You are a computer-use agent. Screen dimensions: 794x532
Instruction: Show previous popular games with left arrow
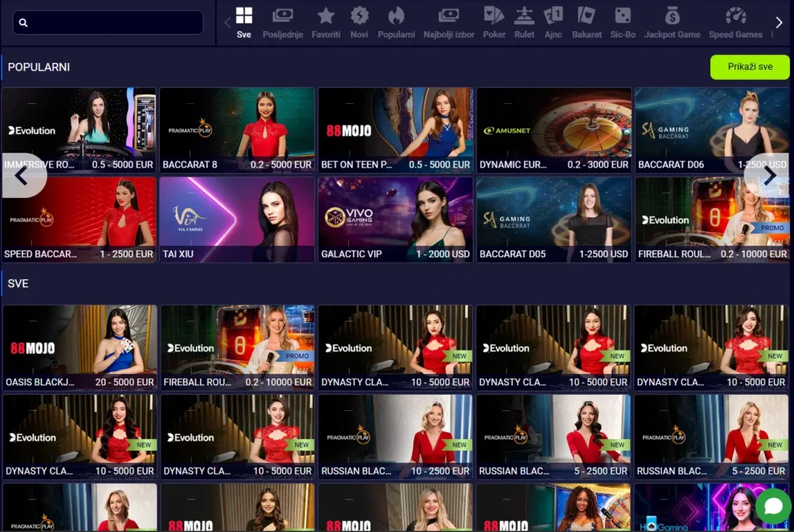pyautogui.click(x=22, y=176)
